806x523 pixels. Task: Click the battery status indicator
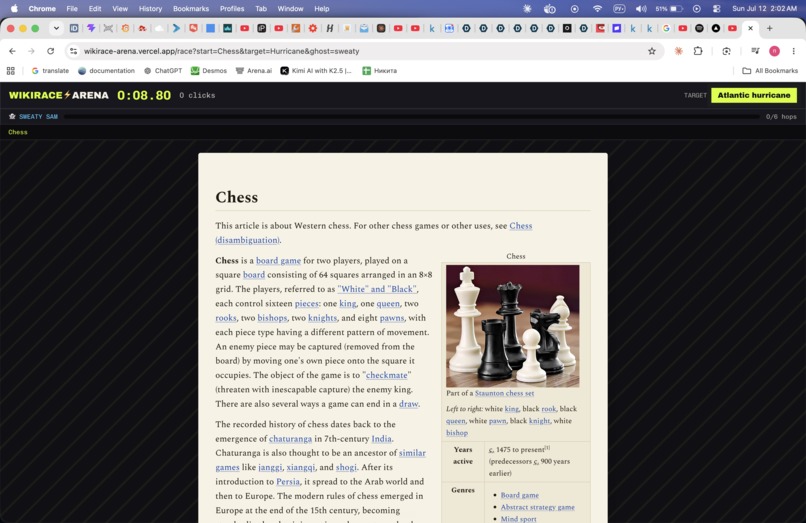coord(669,8)
